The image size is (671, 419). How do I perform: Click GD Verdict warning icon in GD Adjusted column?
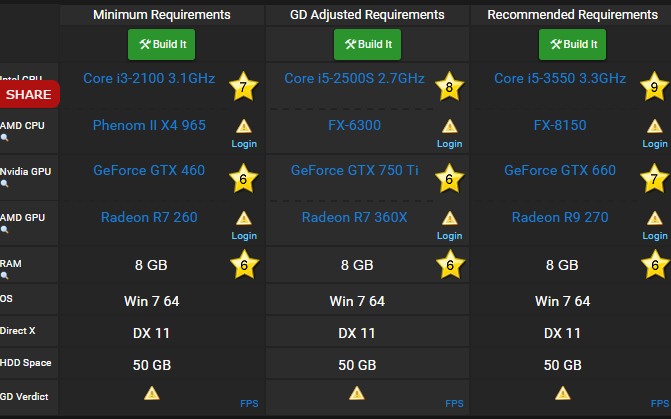coord(356,393)
